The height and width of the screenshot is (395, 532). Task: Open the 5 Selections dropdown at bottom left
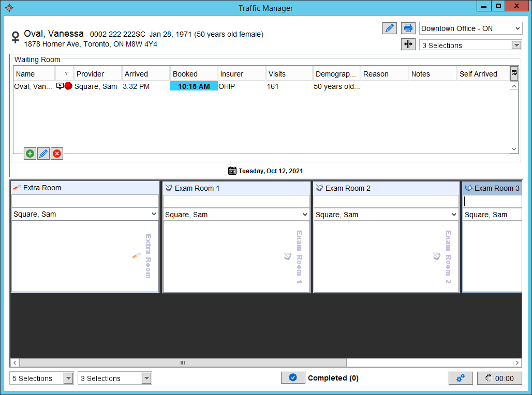41,378
